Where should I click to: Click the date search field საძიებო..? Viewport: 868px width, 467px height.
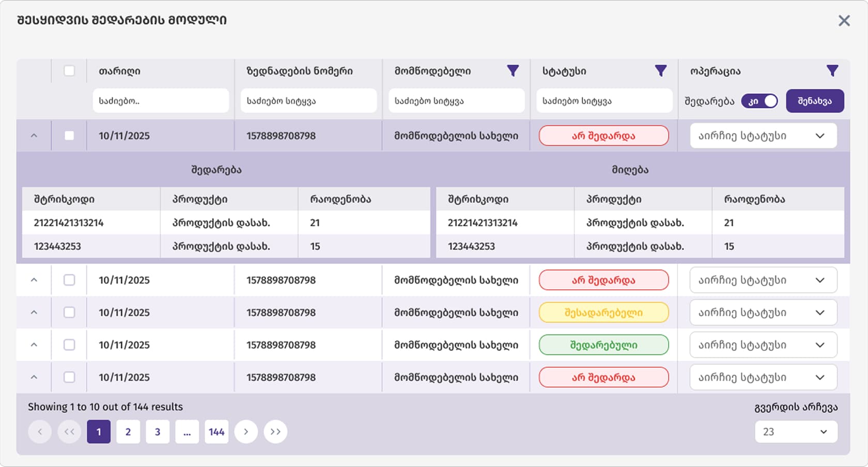(x=161, y=101)
